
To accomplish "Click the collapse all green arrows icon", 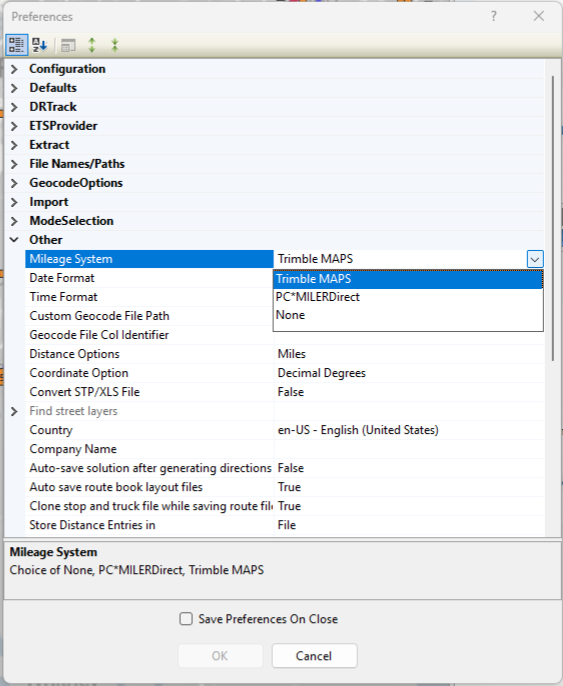I will coord(115,45).
